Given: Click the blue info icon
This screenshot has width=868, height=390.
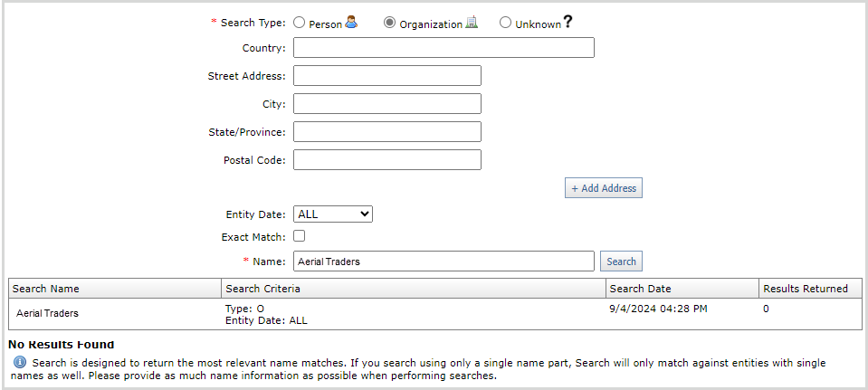Looking at the screenshot, I should pyautogui.click(x=19, y=362).
